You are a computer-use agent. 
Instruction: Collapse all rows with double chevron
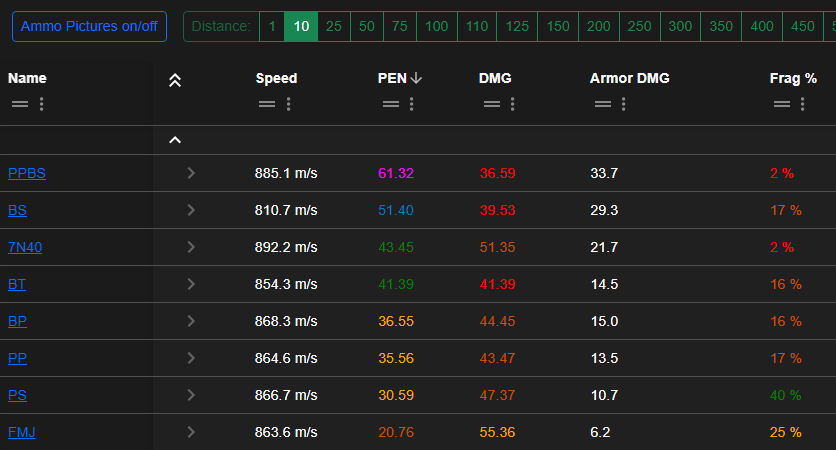tap(175, 80)
